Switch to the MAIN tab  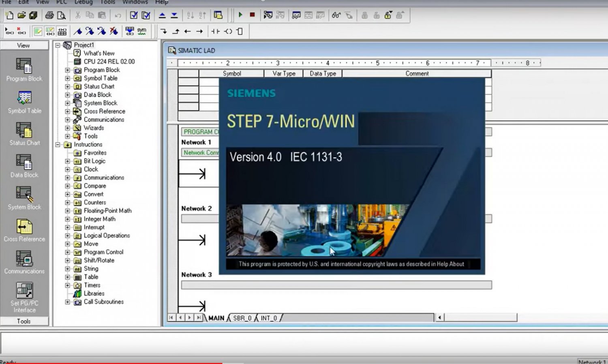[x=216, y=318]
